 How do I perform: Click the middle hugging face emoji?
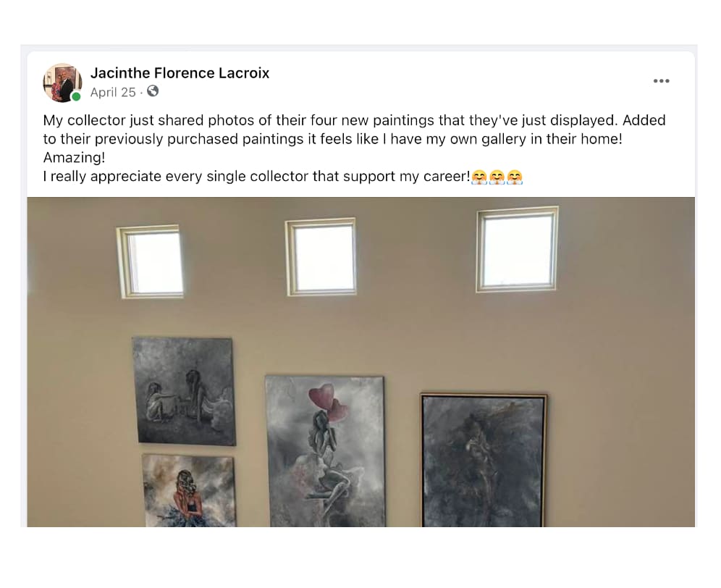pos(497,177)
